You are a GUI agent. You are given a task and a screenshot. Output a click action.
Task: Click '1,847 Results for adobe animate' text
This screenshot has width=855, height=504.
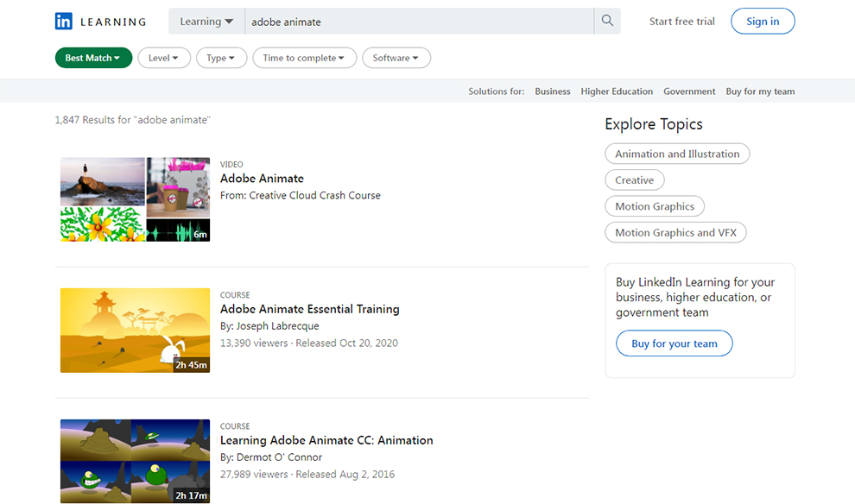[x=132, y=119]
